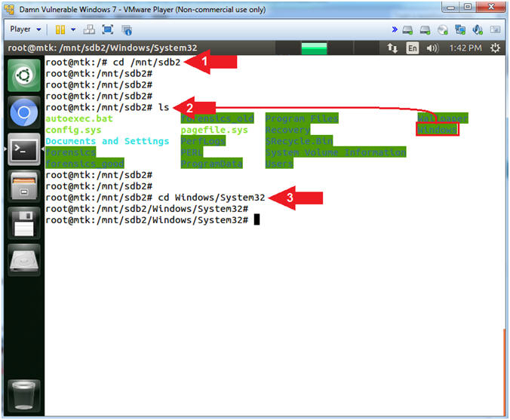
Task: Open the En keyboard layout indicator
Action: pyautogui.click(x=412, y=48)
